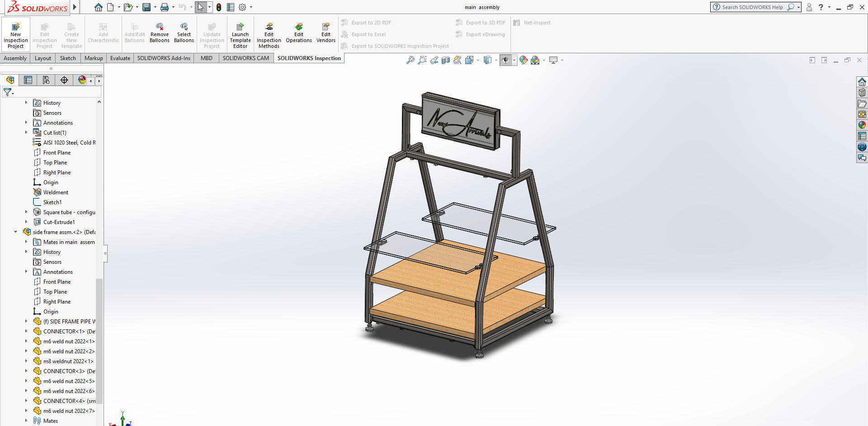The width and height of the screenshot is (868, 426).
Task: Expand the SOLIDWORKS menu flyout arrow
Action: 75,7
